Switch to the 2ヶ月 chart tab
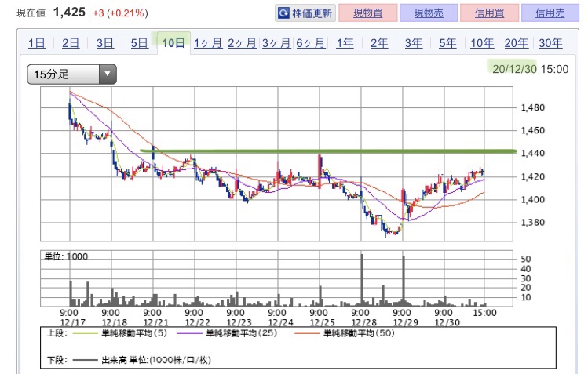Screen dimensions: 588x374 (x=242, y=43)
